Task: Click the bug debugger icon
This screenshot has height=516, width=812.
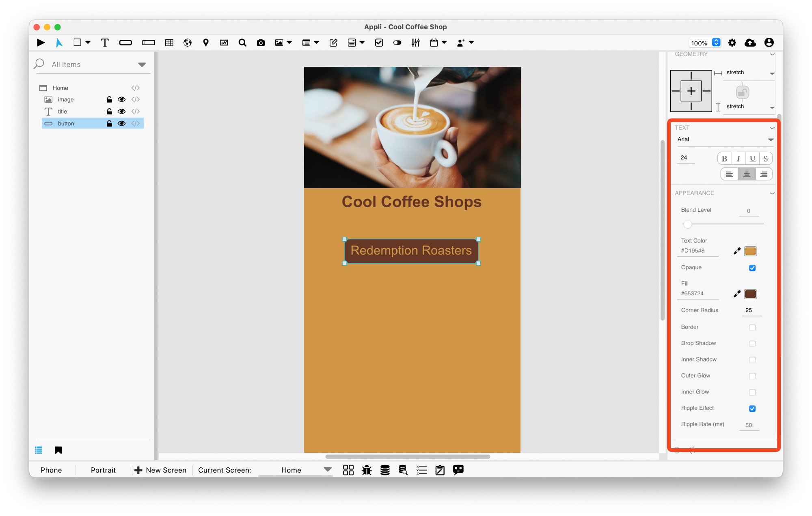Action: click(x=367, y=470)
